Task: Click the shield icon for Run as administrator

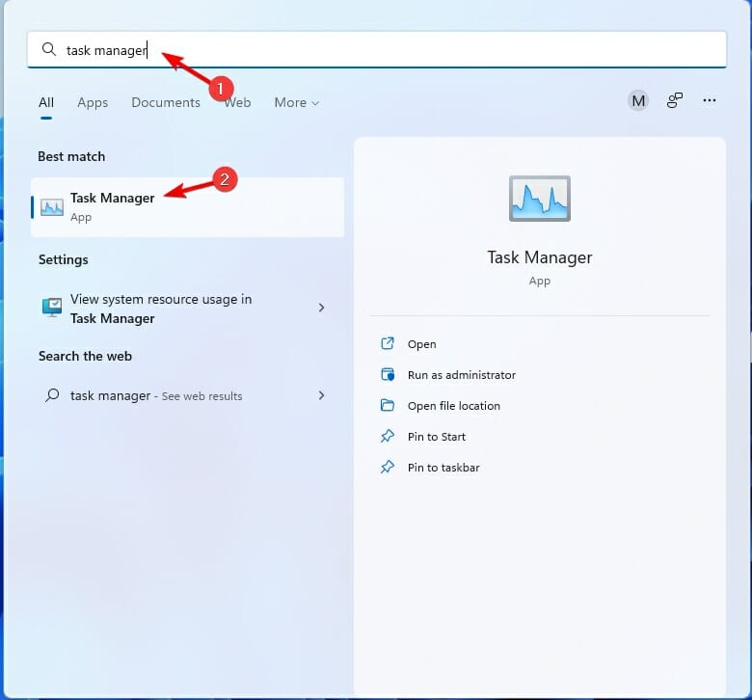Action: [387, 374]
